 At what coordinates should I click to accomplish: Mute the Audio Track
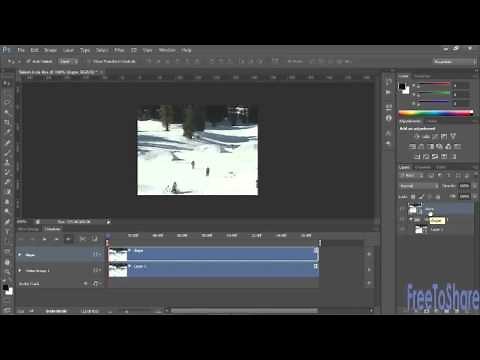click(86, 284)
